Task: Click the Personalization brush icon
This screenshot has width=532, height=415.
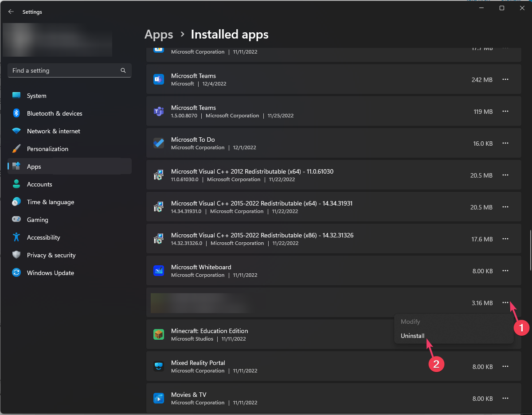Action: [16, 149]
